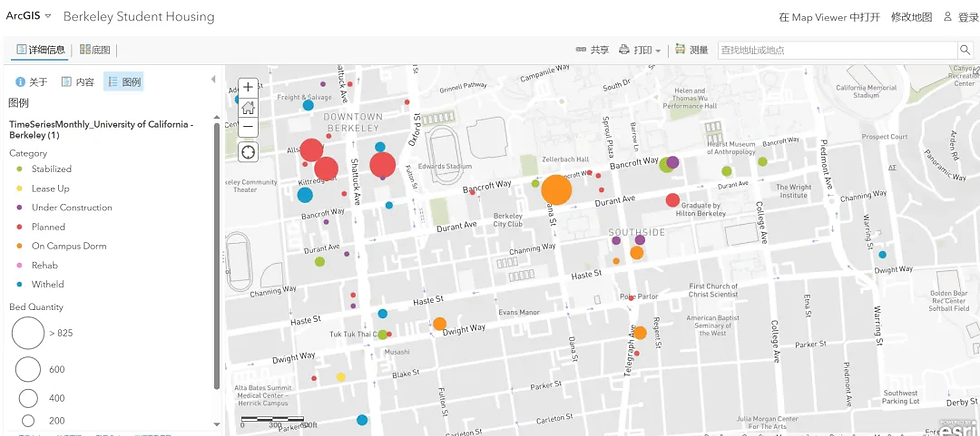Image resolution: width=980 pixels, height=436 pixels.
Task: Collapse the side panel arrow
Action: coord(213,79)
